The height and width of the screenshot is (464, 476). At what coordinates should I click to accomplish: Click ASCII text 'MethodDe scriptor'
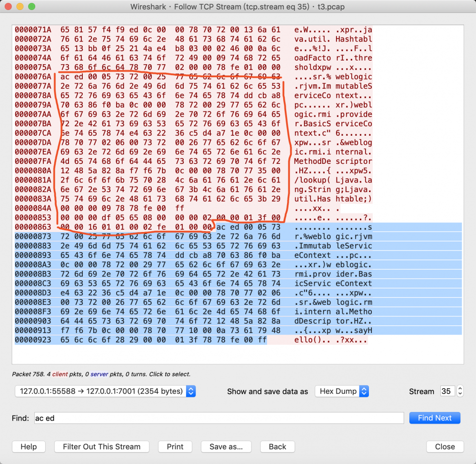[333, 161]
